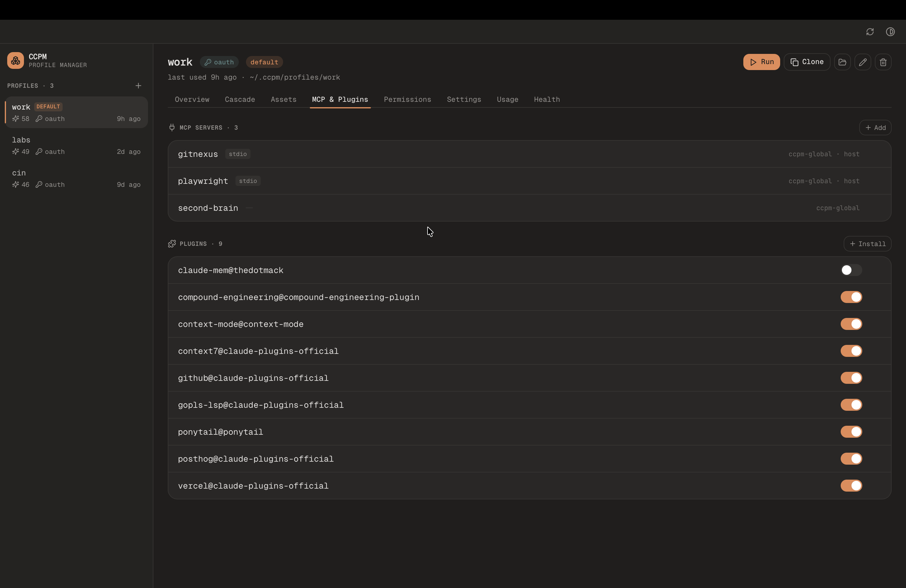
Task: Add an MCP server
Action: tap(875, 128)
